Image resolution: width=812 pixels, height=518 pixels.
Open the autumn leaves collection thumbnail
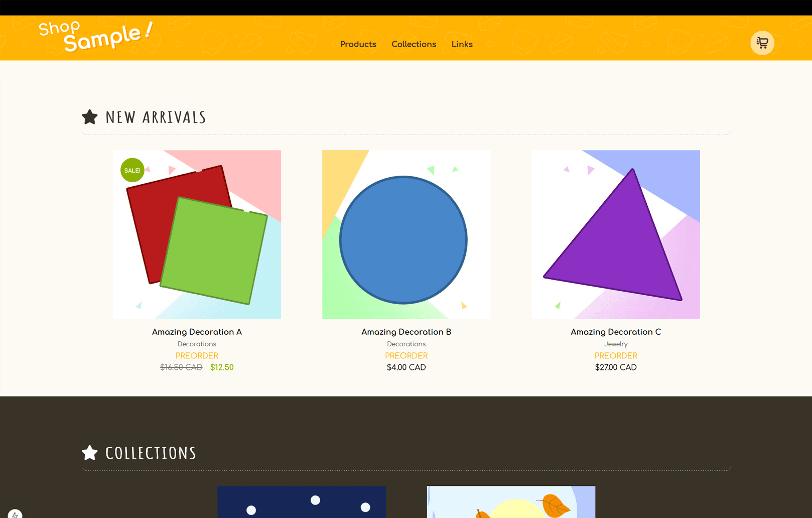tap(511, 502)
